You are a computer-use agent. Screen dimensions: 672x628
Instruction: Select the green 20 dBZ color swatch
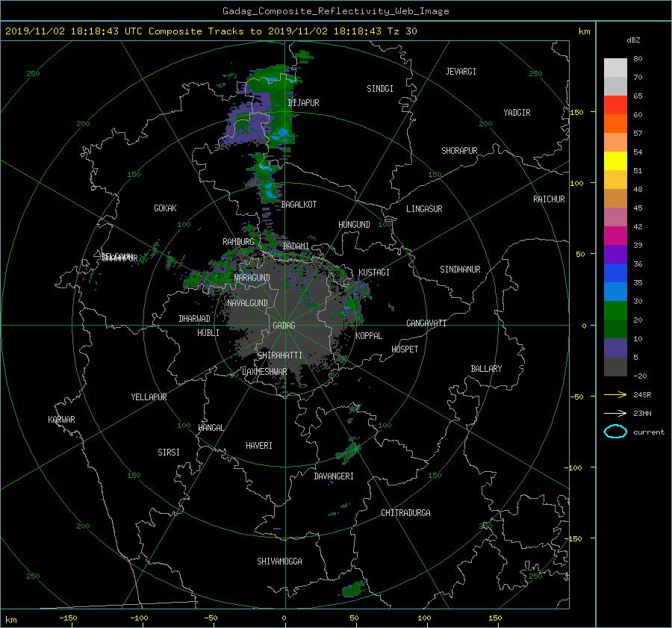(x=615, y=310)
